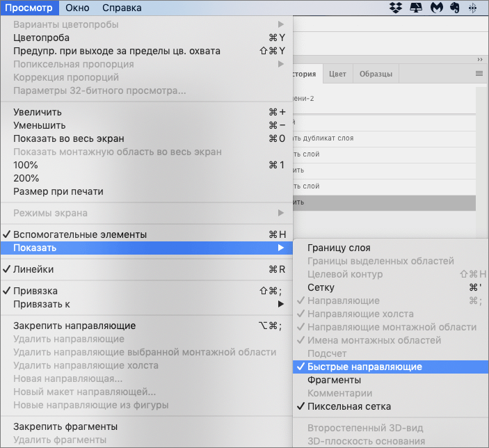Open the Справка menu

122,8
